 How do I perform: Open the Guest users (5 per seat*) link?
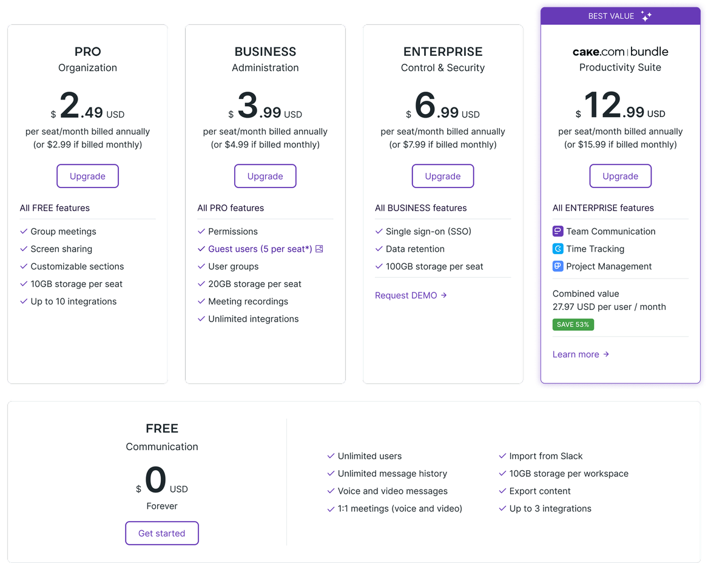[x=260, y=249]
